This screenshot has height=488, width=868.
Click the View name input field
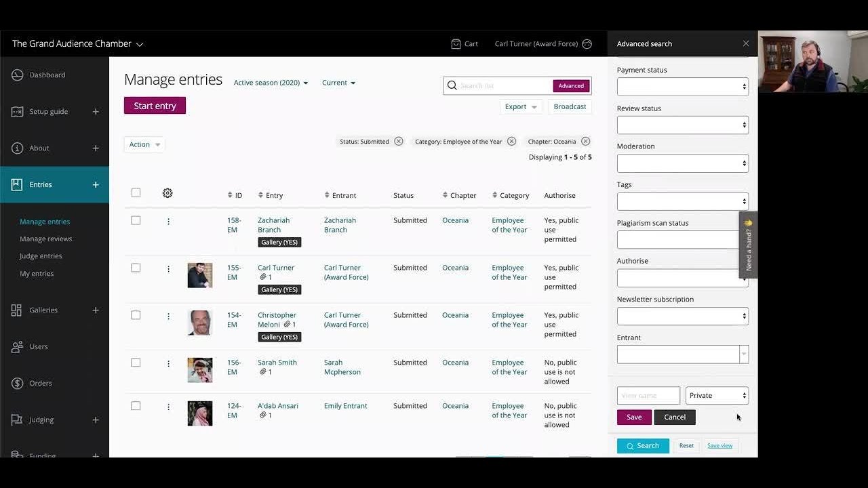coord(648,395)
